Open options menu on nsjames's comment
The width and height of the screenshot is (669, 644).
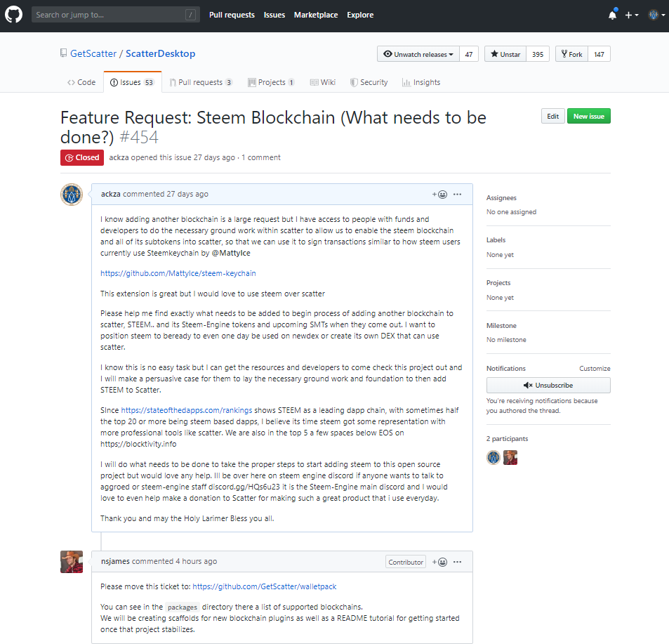pos(458,562)
